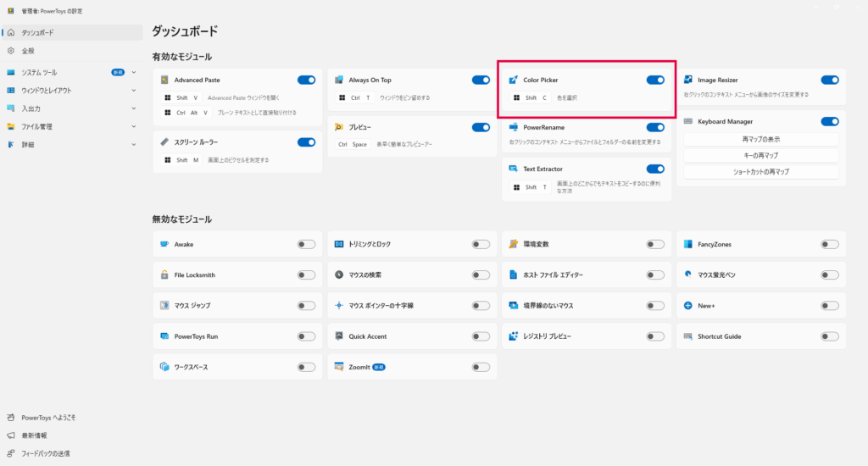Open 最新情報 in the sidebar
The width and height of the screenshot is (868, 466).
(72, 435)
